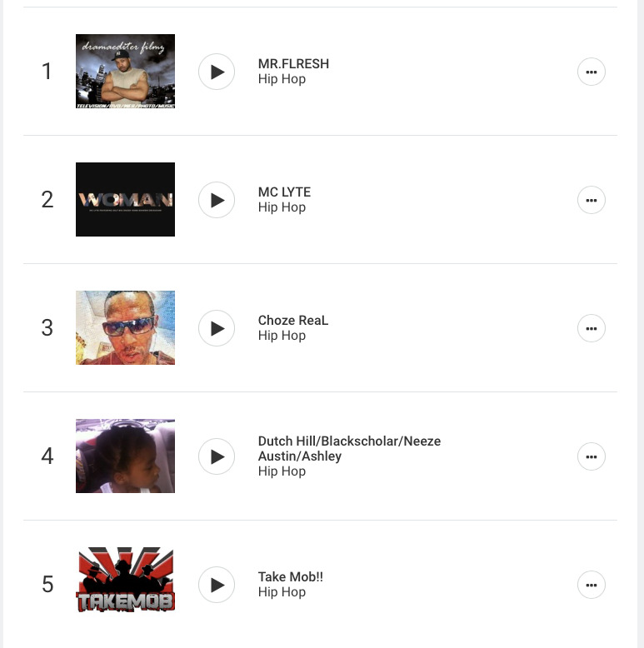
Task: Open the MC LYTE artist link
Action: click(284, 192)
